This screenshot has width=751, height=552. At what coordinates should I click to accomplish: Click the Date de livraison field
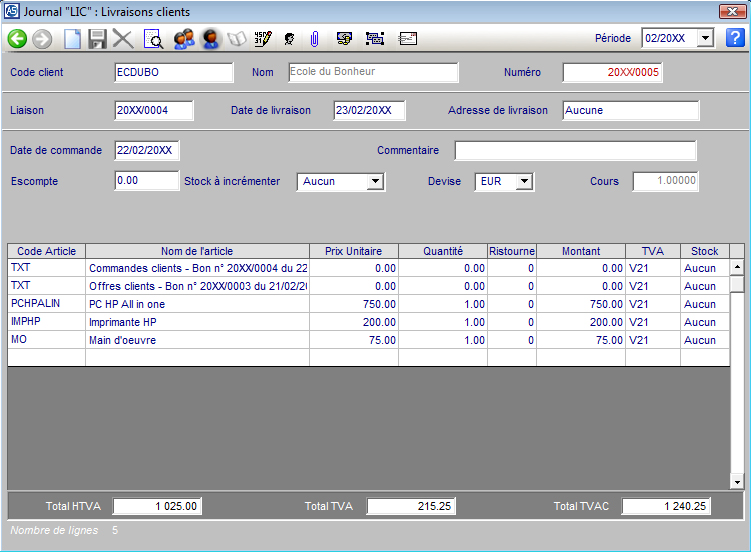tap(369, 111)
